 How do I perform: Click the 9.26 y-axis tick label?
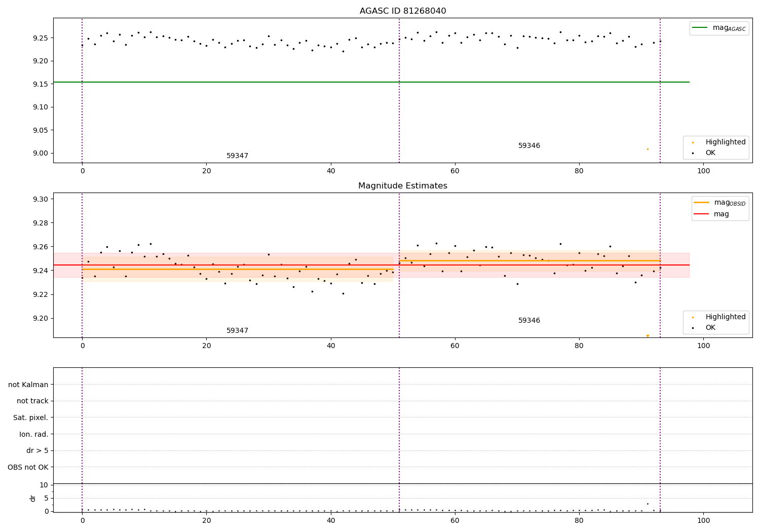pyautogui.click(x=40, y=247)
